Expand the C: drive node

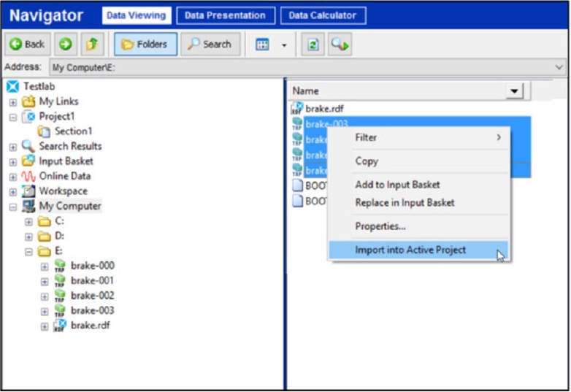29,221
